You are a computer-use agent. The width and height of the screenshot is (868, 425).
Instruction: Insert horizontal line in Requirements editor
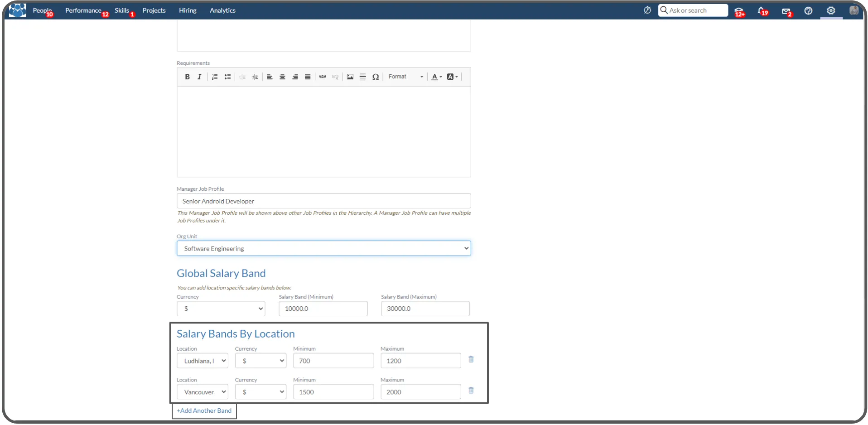pos(363,77)
